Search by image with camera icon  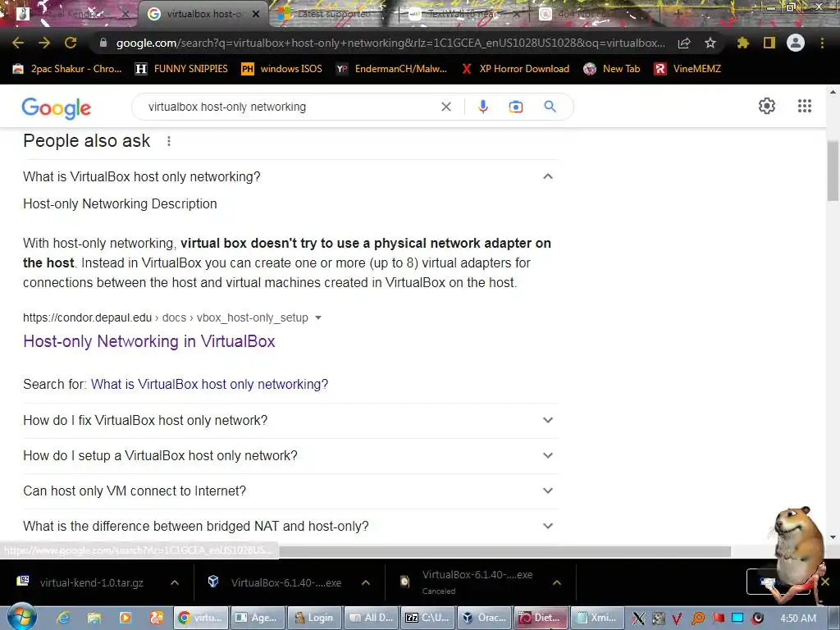pyautogui.click(x=515, y=107)
